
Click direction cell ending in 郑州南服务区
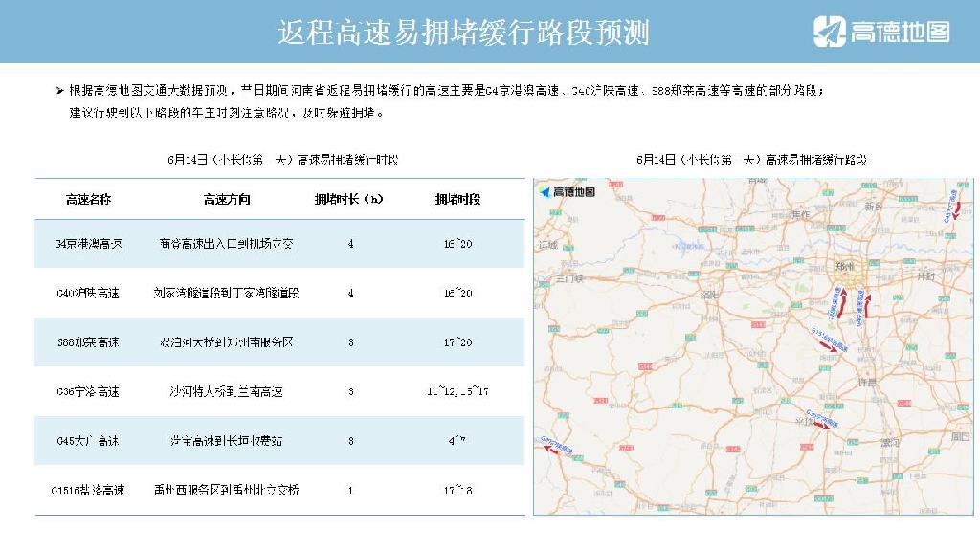(x=226, y=342)
